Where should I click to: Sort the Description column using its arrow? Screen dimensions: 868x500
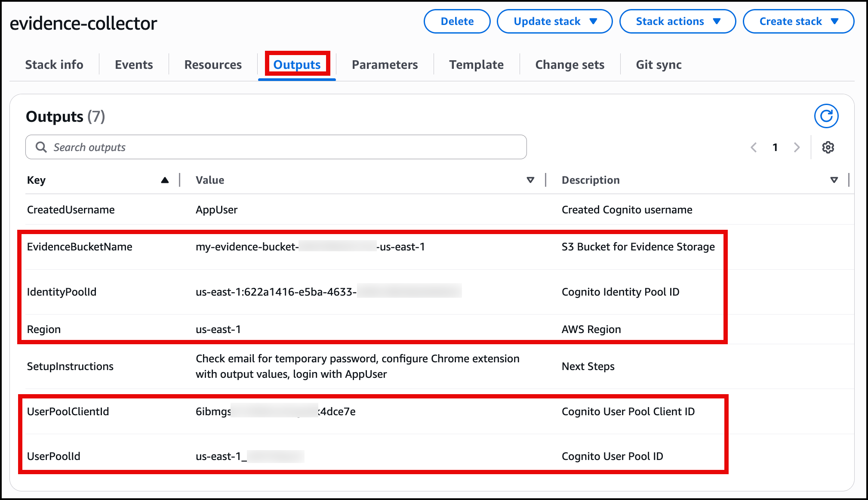coord(834,180)
